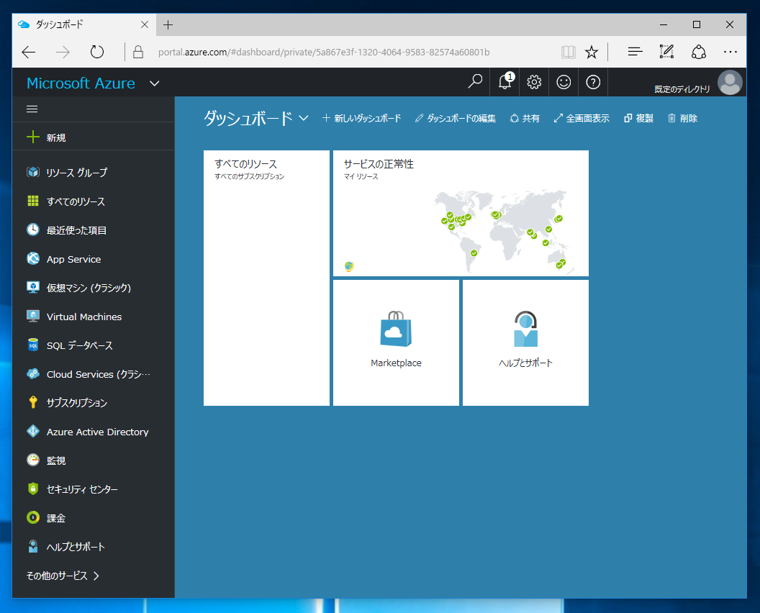Open Make a Web Note icon
The width and height of the screenshot is (760, 613).
666,51
